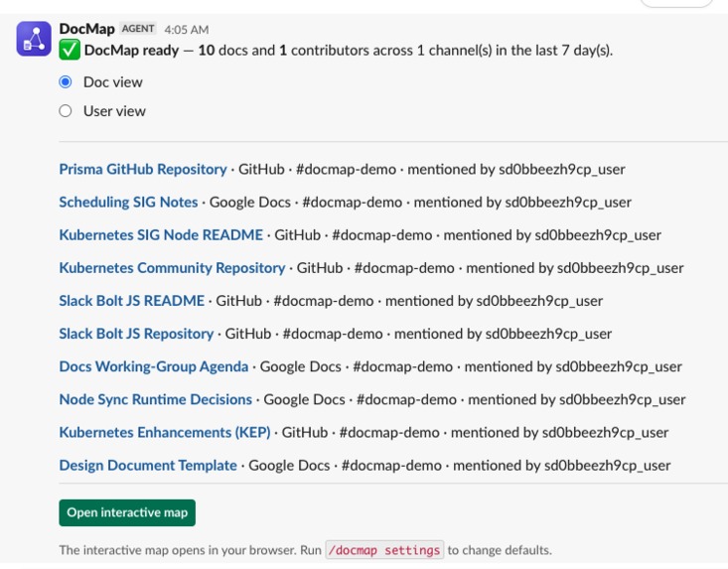This screenshot has width=728, height=569.
Task: Select the User view radio button
Action: pos(66,111)
